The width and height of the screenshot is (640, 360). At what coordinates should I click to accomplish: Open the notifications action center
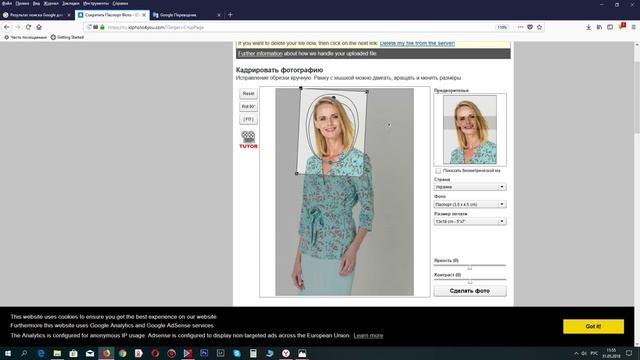pyautogui.click(x=629, y=353)
